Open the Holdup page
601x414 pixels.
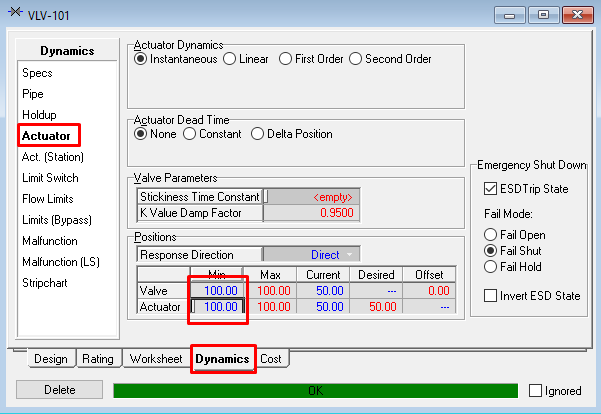(x=39, y=115)
